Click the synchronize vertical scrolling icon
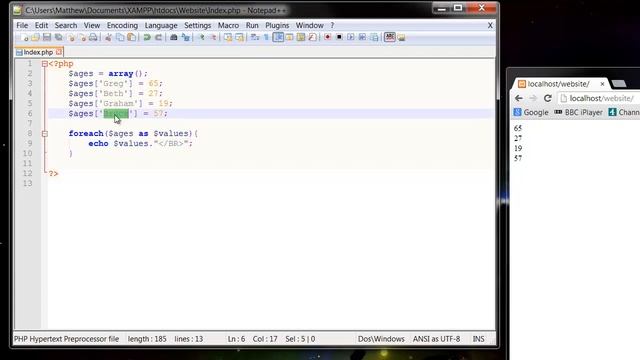The image size is (640, 360). pos(229,38)
